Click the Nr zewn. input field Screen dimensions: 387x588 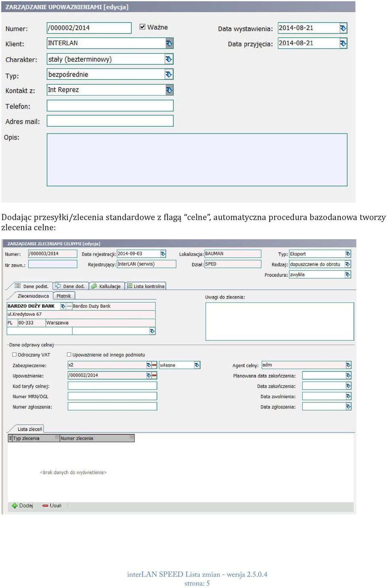tap(53, 264)
